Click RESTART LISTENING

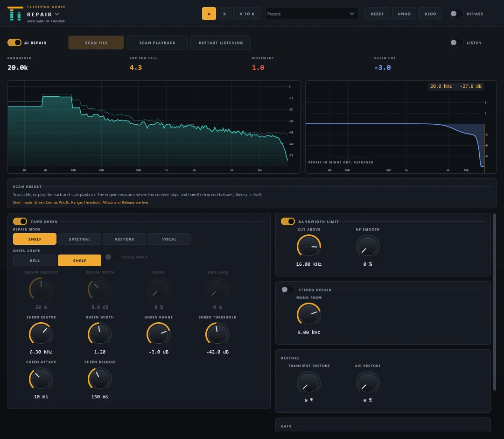[x=221, y=43]
